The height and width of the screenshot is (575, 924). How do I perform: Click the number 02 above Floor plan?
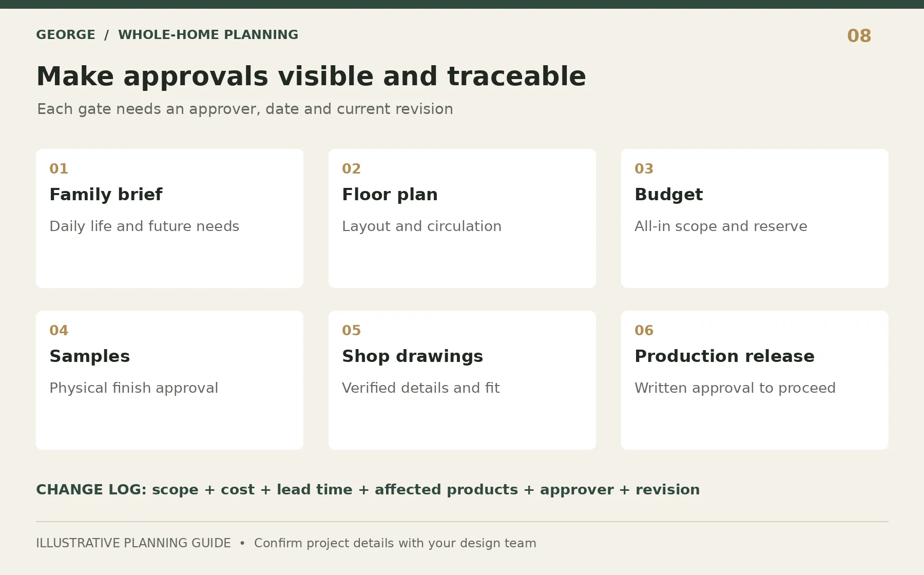click(x=351, y=169)
